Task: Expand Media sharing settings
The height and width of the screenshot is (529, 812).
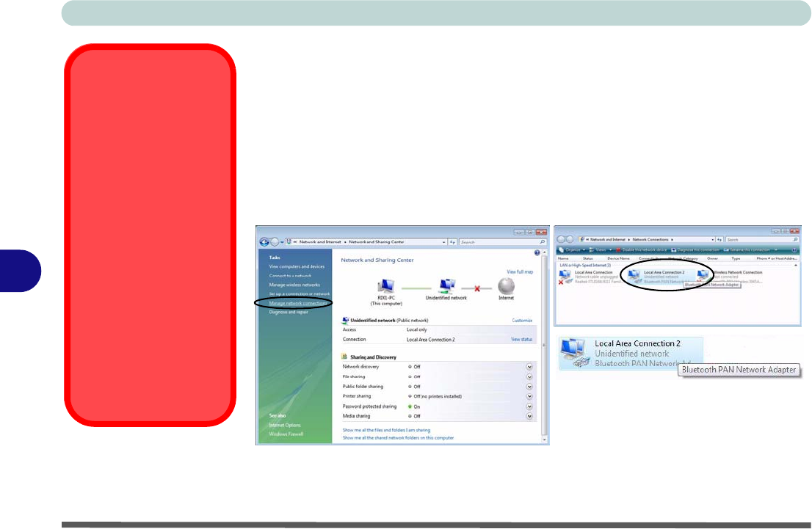Action: click(x=529, y=416)
